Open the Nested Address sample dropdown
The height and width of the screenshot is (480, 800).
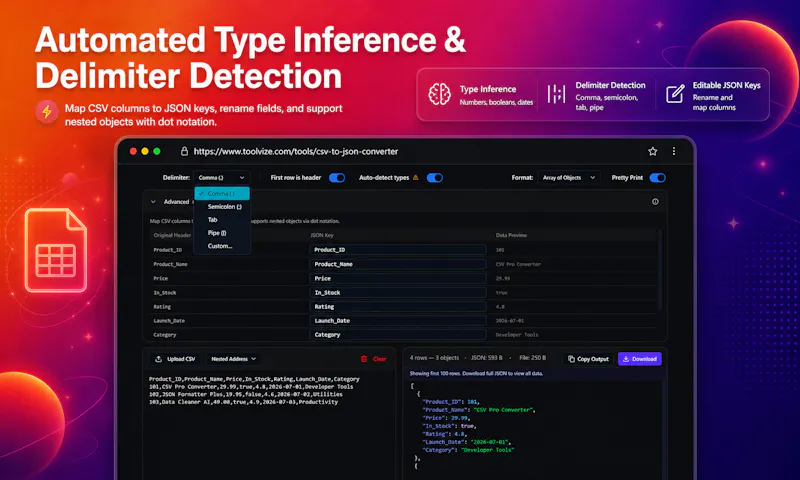click(233, 359)
